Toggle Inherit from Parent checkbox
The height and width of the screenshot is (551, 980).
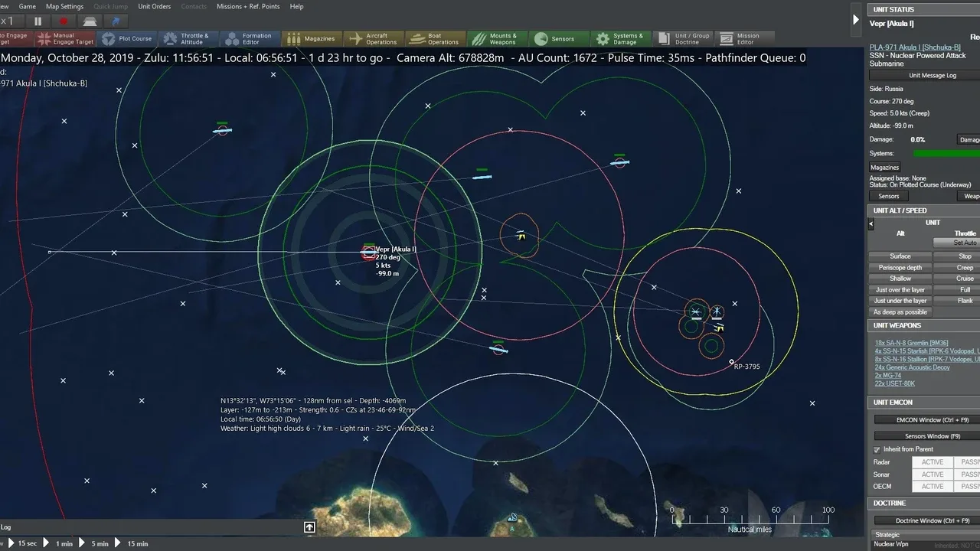[x=877, y=449]
